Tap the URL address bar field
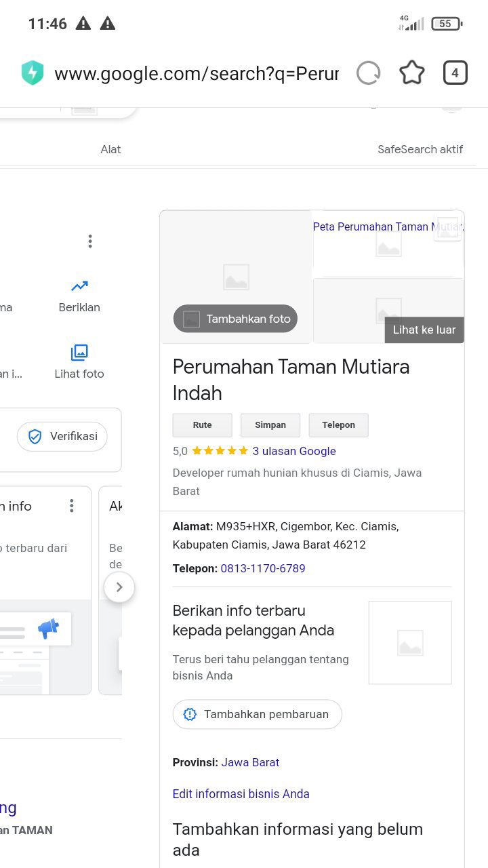This screenshot has width=488, height=868. pyautogui.click(x=197, y=73)
